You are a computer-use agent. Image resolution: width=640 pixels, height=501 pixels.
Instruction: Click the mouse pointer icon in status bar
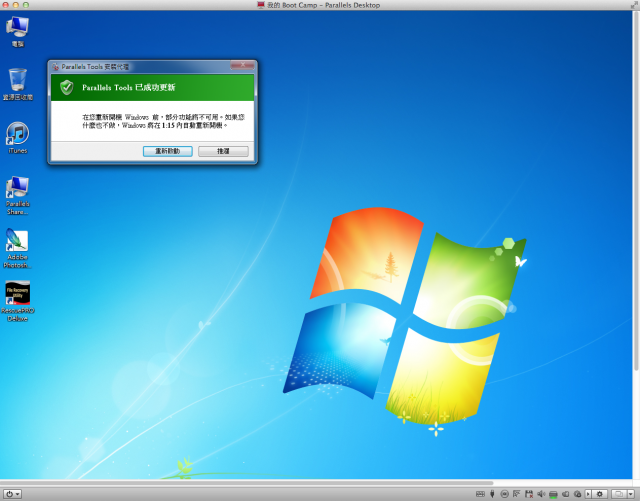(517, 494)
